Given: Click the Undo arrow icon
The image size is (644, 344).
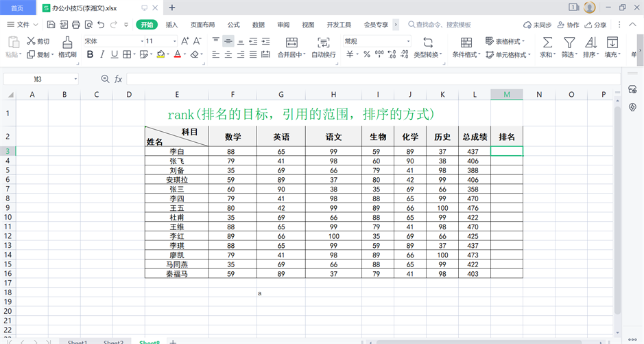Looking at the screenshot, I should (102, 25).
